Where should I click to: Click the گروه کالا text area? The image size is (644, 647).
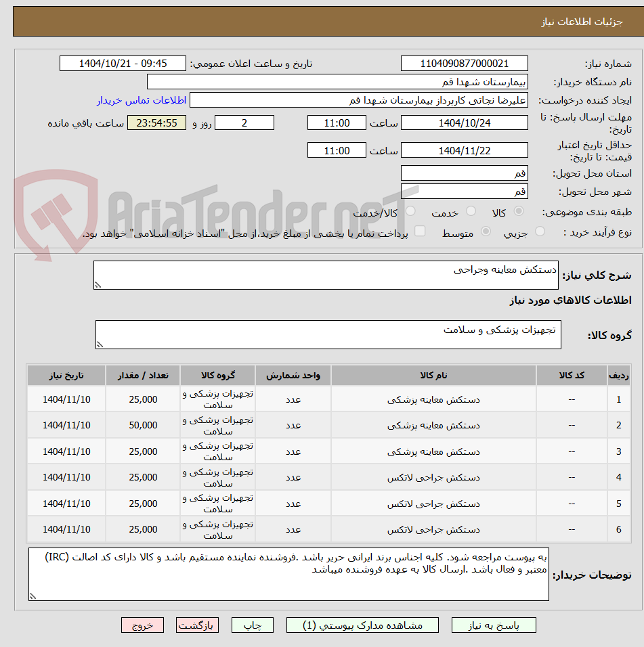pyautogui.click(x=328, y=334)
